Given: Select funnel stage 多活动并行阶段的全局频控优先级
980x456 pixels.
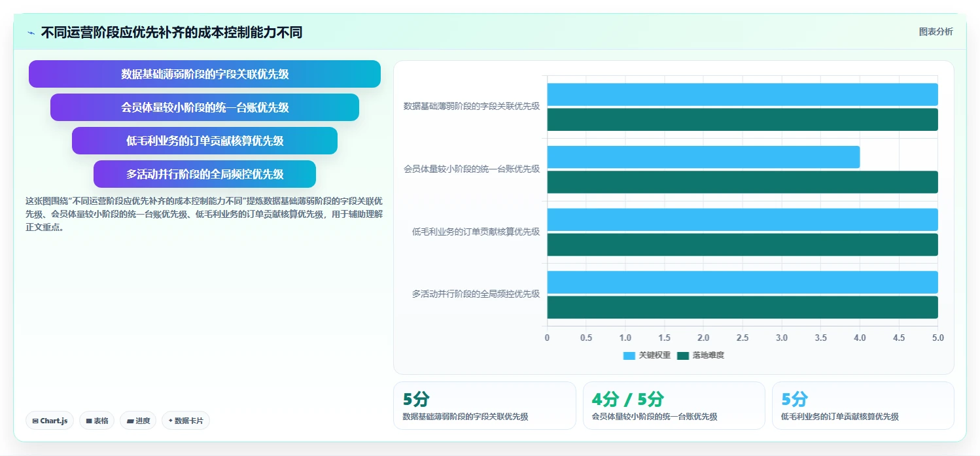Looking at the screenshot, I should [x=205, y=174].
